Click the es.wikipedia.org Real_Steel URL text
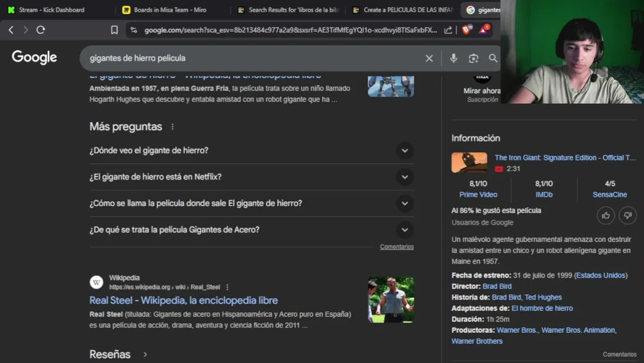Image resolution: width=644 pixels, height=363 pixels. coord(165,287)
